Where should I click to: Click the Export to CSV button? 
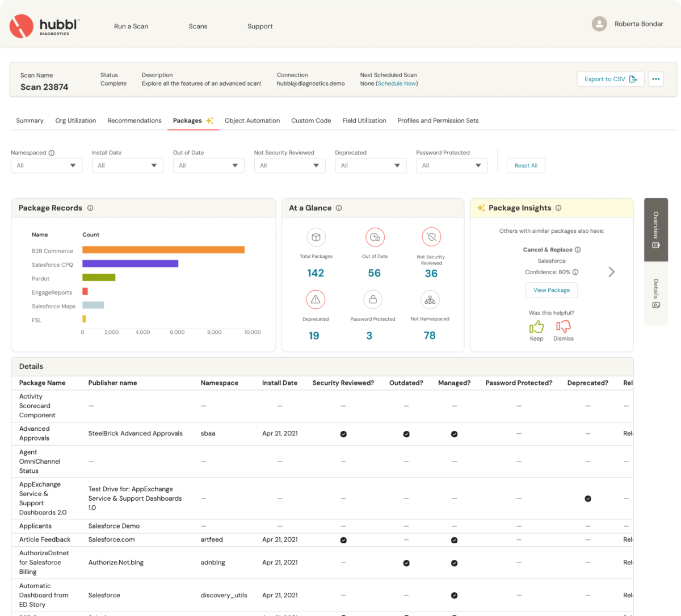(611, 79)
